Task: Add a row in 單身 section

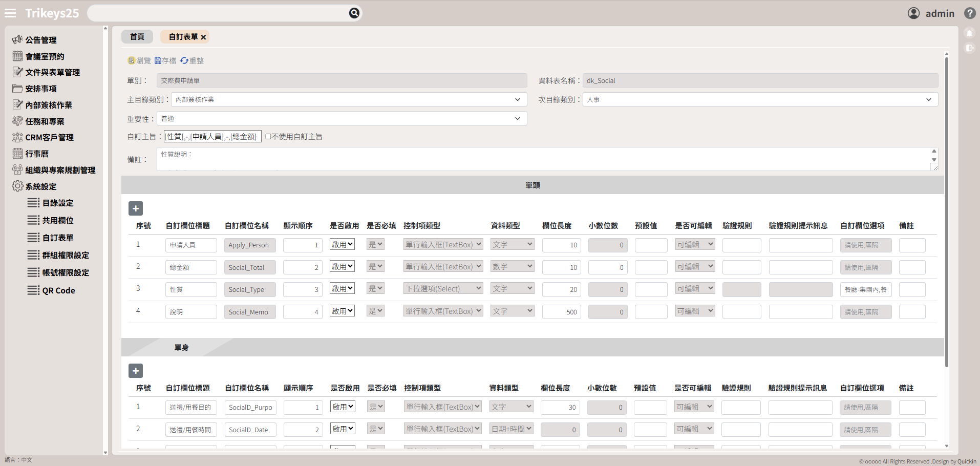Action: pos(136,371)
